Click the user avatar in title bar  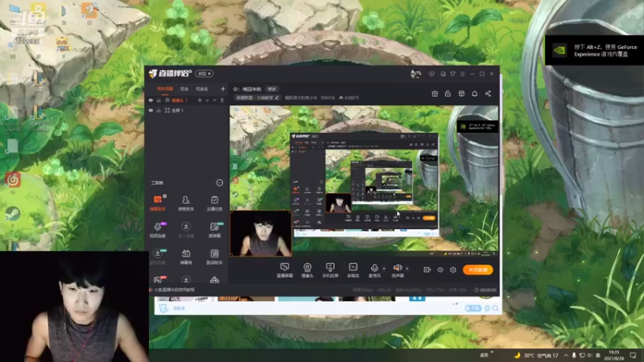click(x=415, y=74)
